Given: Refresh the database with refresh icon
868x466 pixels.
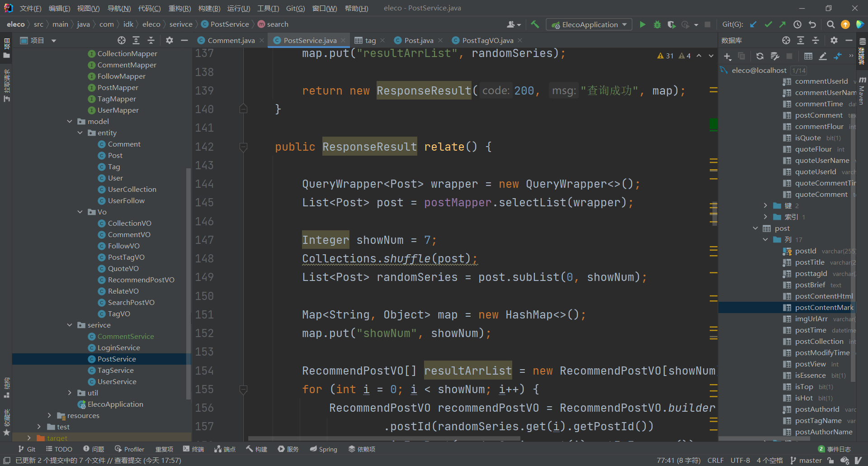Looking at the screenshot, I should coord(760,56).
